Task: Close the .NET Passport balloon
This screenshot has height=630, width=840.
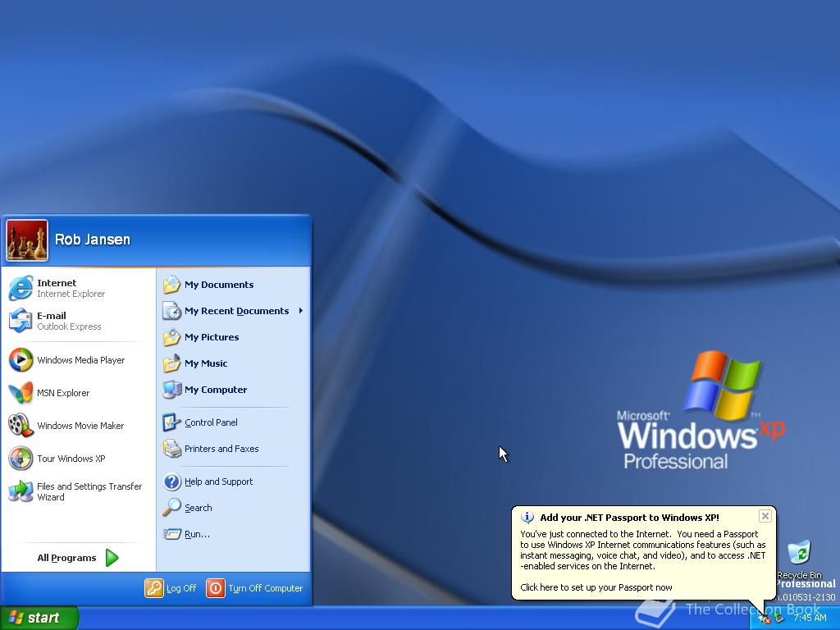Action: point(765,516)
